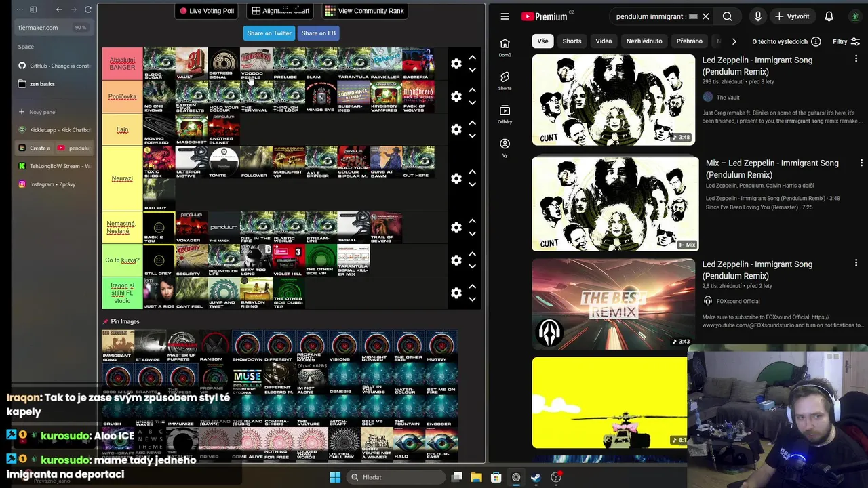Screen dimensions: 868x488
Task: Open Shorts in YouTube left sidebar
Action: point(505,81)
